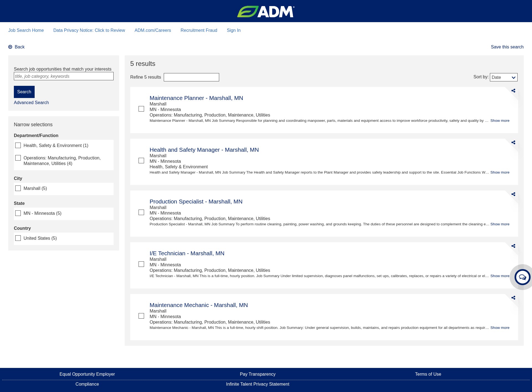Show more of I/E Technician description

(x=500, y=276)
